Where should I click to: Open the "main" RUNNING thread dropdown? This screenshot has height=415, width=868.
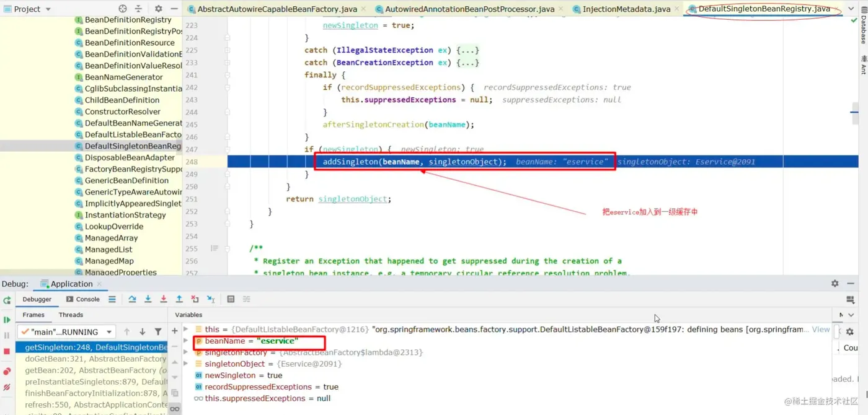pos(66,331)
